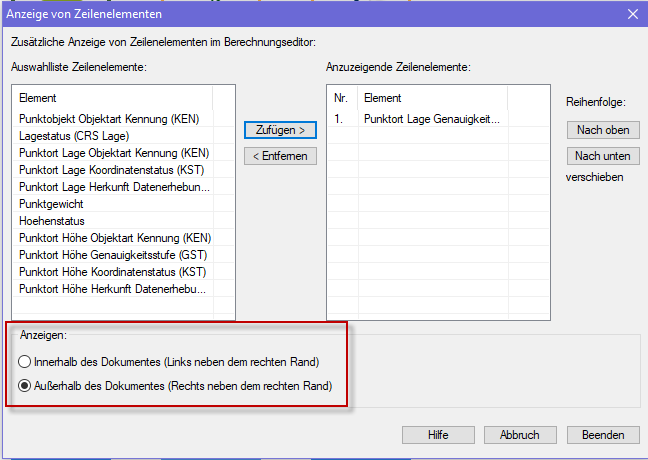Cancel with the 'Abbruch' button

520,435
